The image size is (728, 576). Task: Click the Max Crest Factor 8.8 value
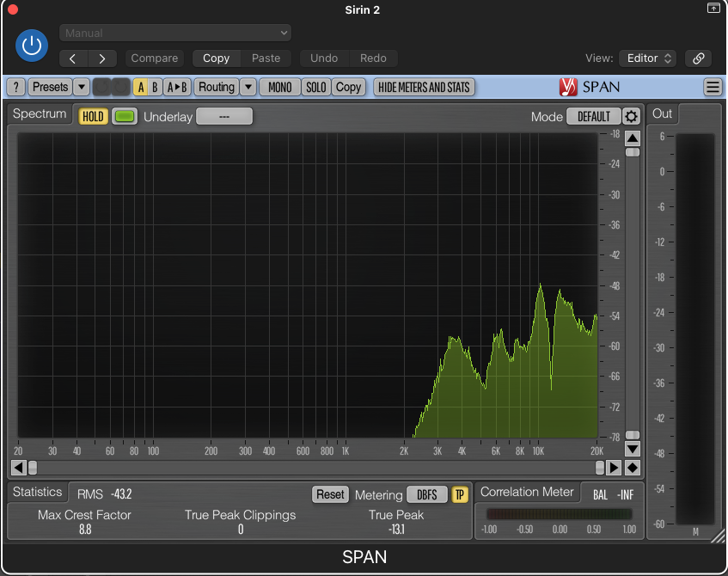pos(85,529)
